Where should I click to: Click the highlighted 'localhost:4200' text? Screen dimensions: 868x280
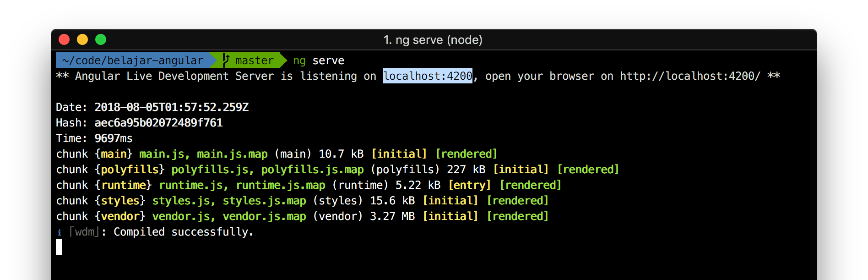point(428,76)
